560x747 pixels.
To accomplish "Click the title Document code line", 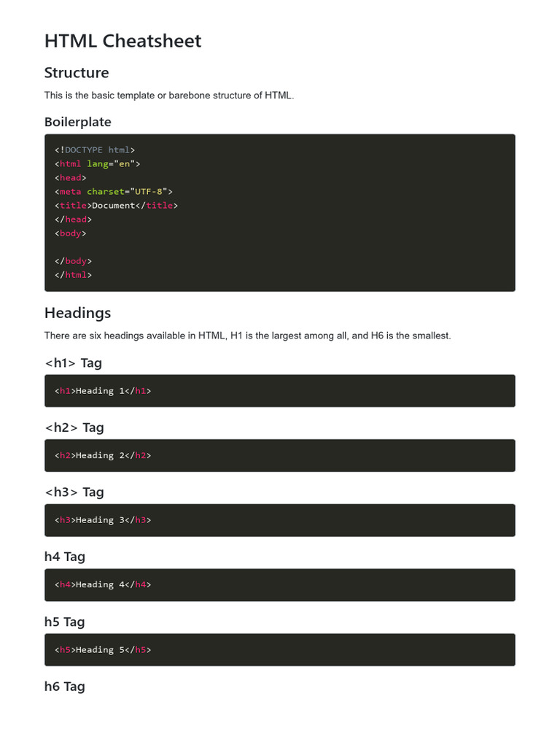I will (116, 205).
